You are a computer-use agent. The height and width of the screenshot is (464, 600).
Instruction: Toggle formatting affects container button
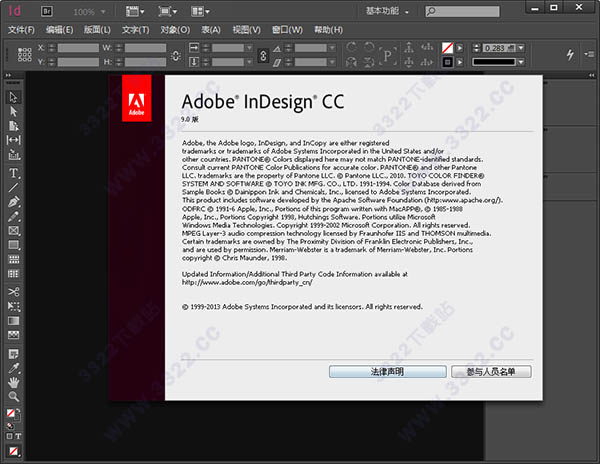coord(10,436)
